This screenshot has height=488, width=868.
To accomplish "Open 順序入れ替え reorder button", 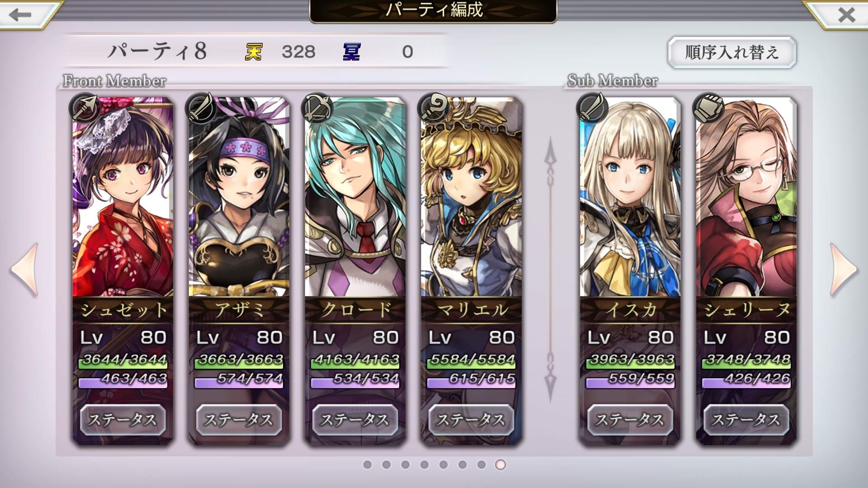I will (x=732, y=52).
